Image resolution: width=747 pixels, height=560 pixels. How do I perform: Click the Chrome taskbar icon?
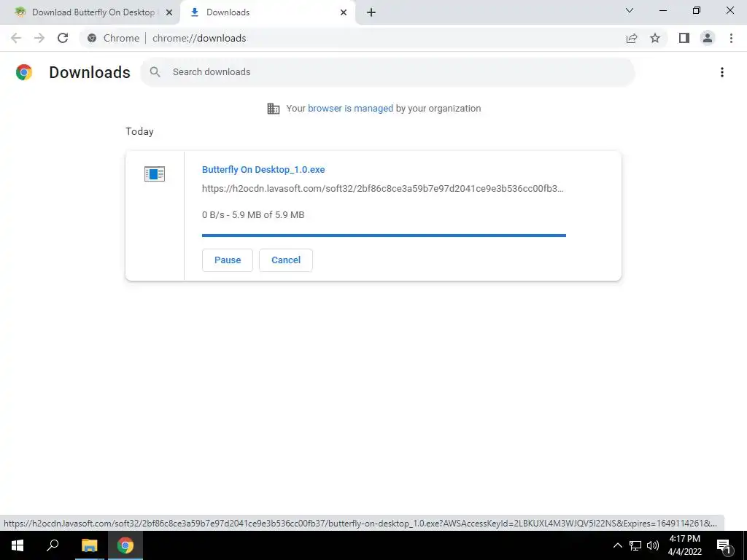[x=125, y=545]
